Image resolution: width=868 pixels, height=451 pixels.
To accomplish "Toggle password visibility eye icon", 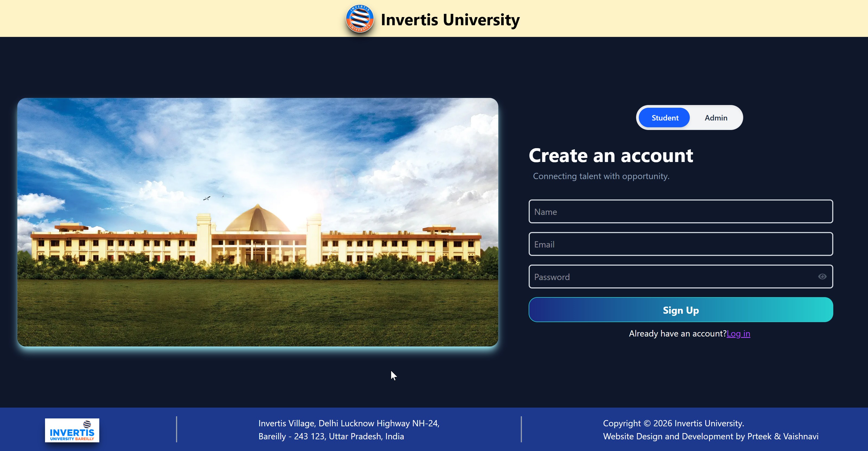I will tap(822, 277).
